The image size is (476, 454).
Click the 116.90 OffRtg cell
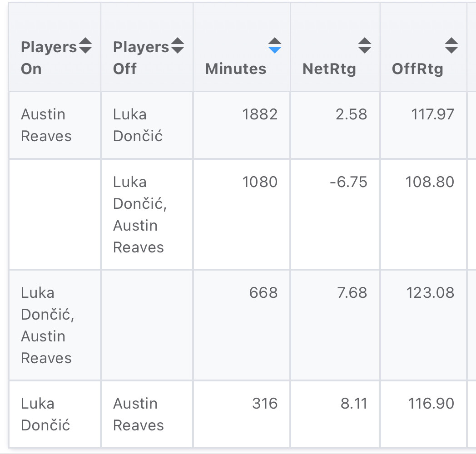[x=431, y=404]
